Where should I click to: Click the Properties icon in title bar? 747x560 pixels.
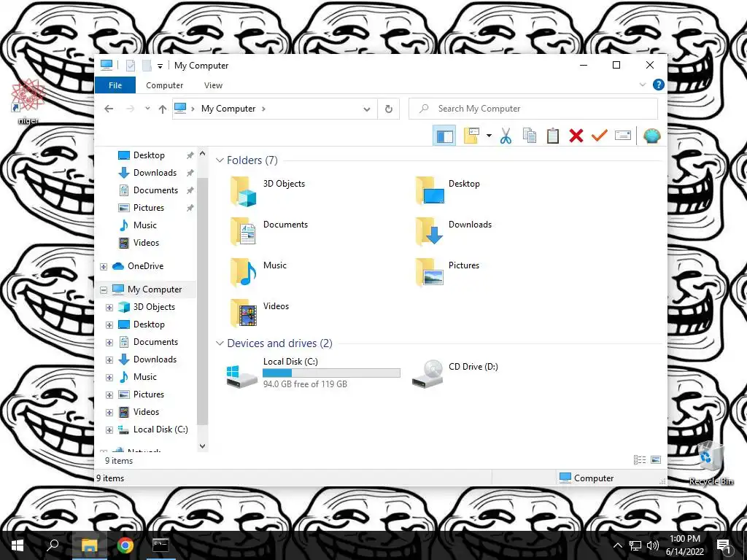click(130, 65)
